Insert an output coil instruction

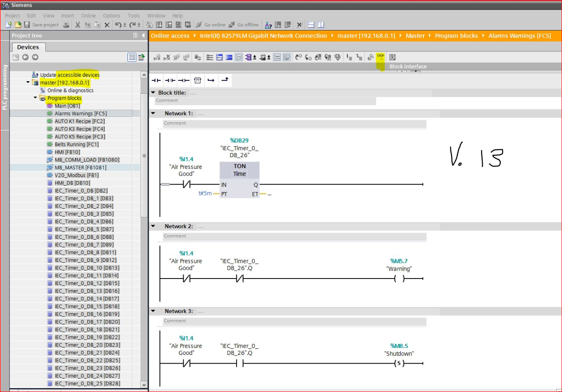pos(184,81)
